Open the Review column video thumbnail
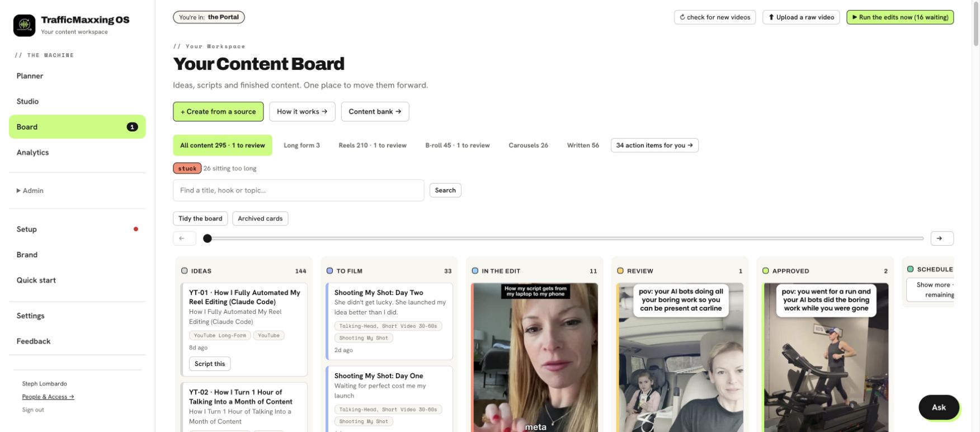Image resolution: width=980 pixels, height=432 pixels. click(x=680, y=358)
